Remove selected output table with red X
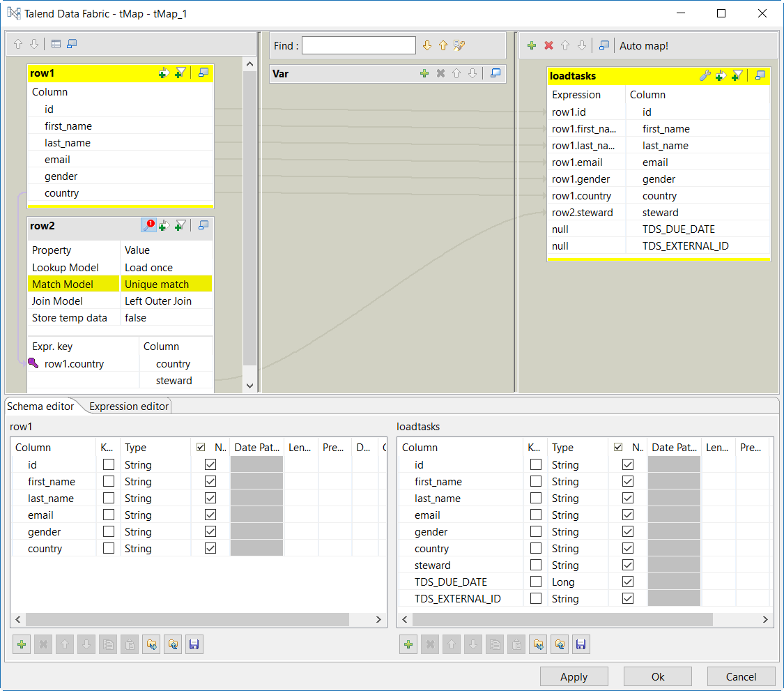 (548, 45)
